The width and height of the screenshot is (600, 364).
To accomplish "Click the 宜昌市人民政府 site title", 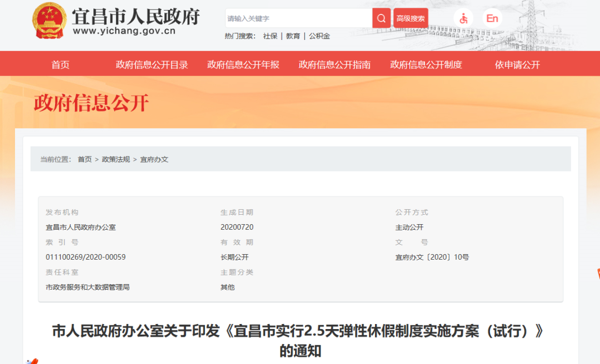I will pos(135,17).
